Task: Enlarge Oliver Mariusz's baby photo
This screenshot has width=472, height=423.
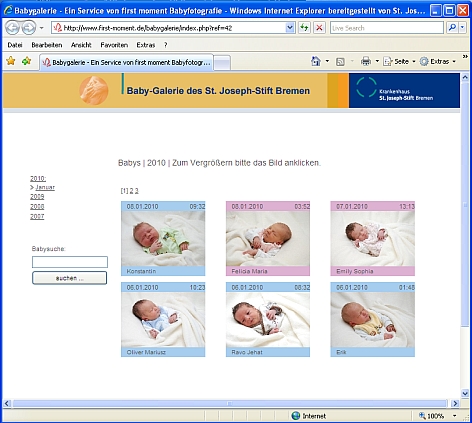Action: click(163, 319)
